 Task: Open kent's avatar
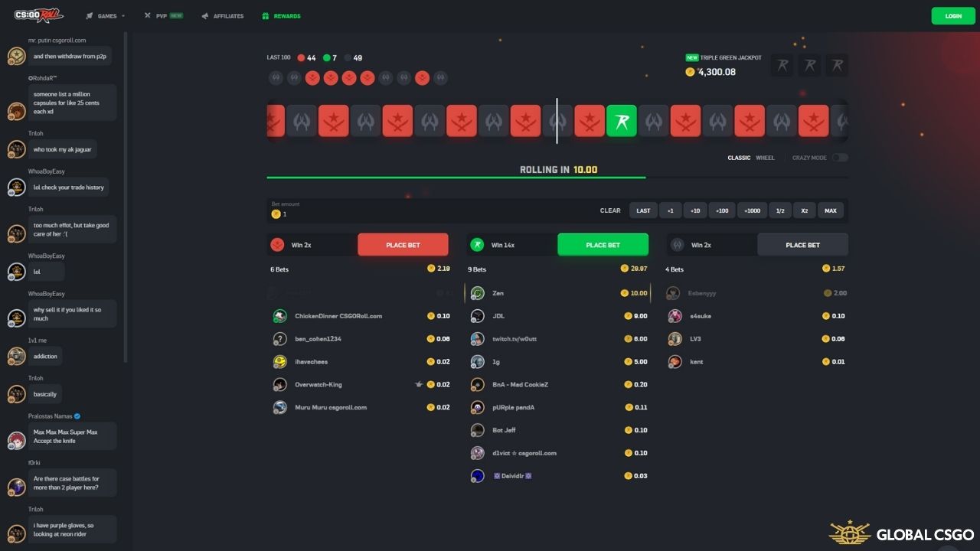[675, 362]
